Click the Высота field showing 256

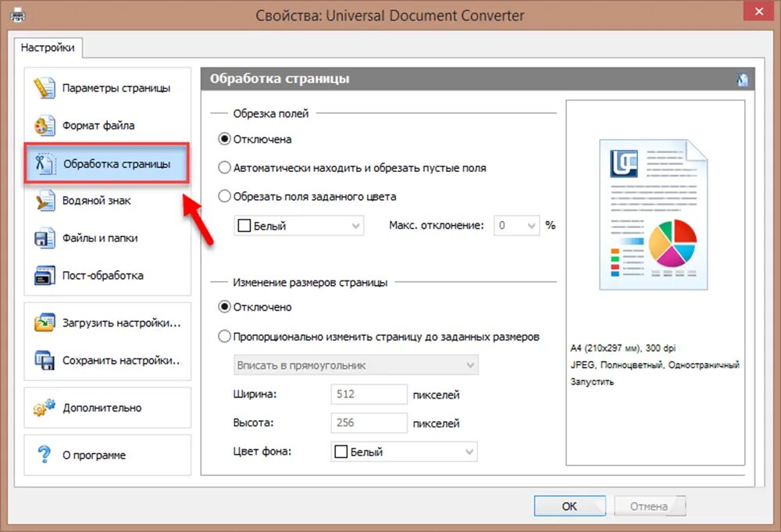369,423
